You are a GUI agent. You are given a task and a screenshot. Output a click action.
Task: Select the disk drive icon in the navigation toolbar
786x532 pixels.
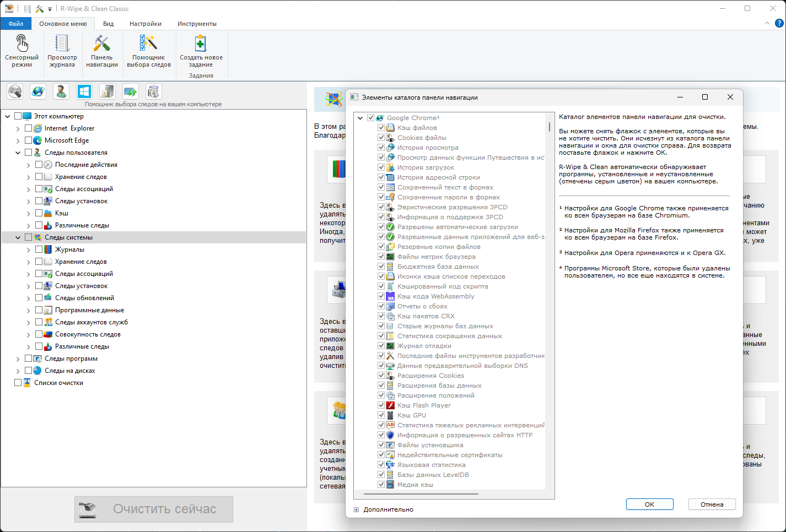(x=131, y=91)
